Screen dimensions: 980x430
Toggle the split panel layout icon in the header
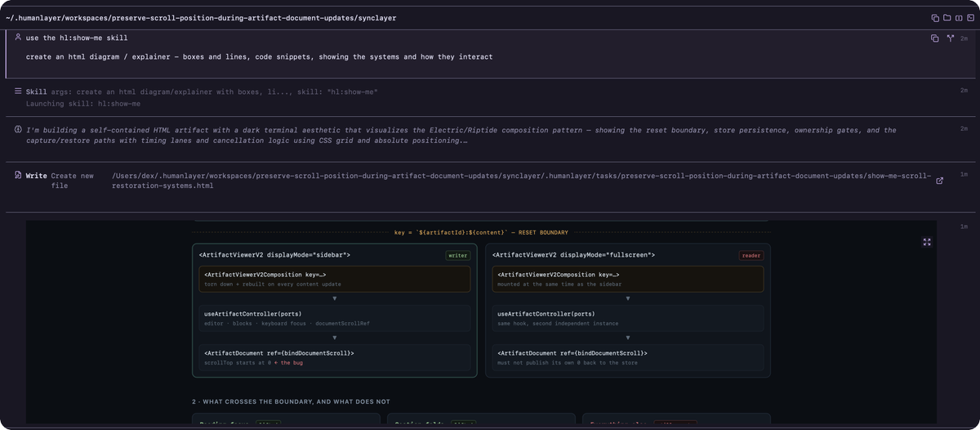coord(958,17)
